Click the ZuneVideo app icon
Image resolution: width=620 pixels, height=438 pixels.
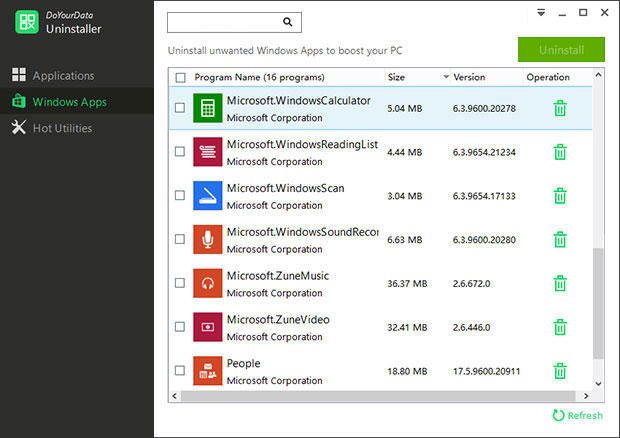tap(208, 327)
